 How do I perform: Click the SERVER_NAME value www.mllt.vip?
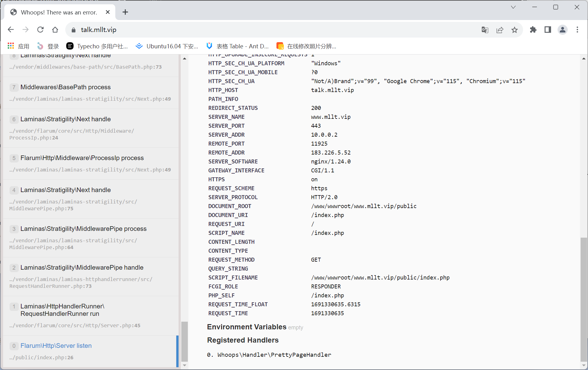pyautogui.click(x=331, y=117)
